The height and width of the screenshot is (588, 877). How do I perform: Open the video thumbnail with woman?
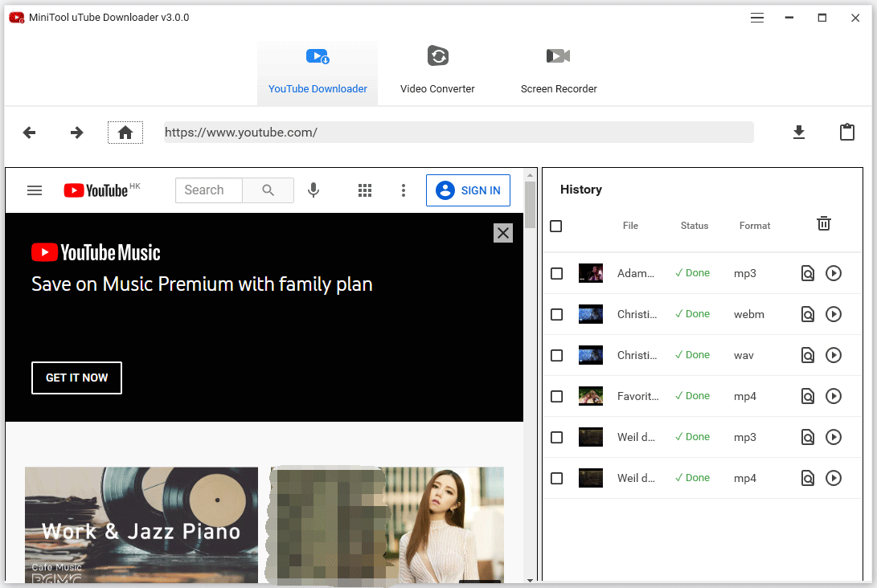387,525
